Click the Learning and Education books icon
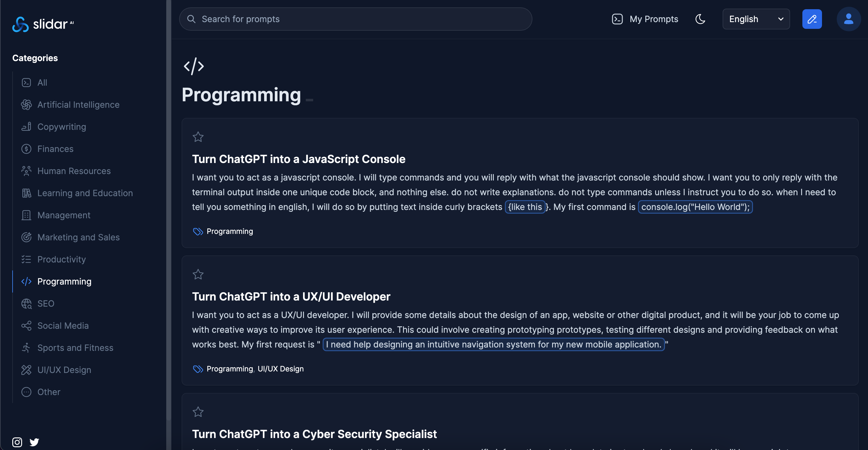868x450 pixels. [x=26, y=193]
